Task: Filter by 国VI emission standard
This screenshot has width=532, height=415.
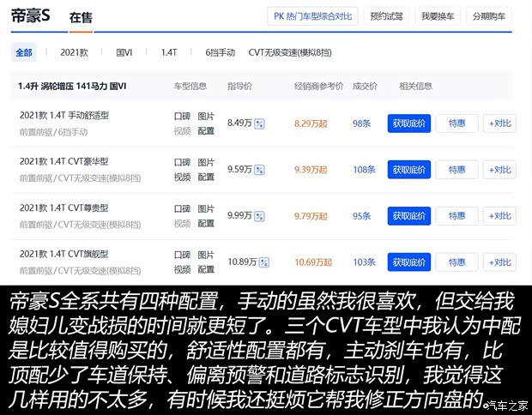Action: (124, 52)
